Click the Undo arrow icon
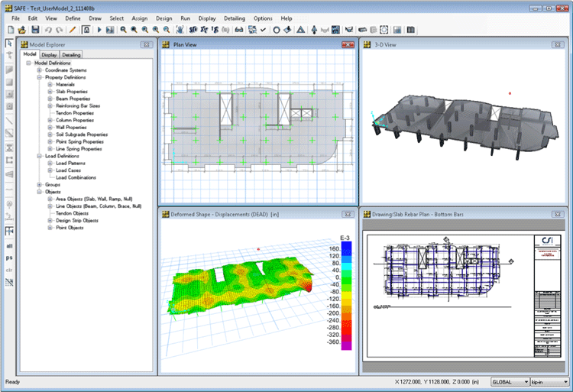Image resolution: width=573 pixels, height=392 pixels. pyautogui.click(x=48, y=30)
